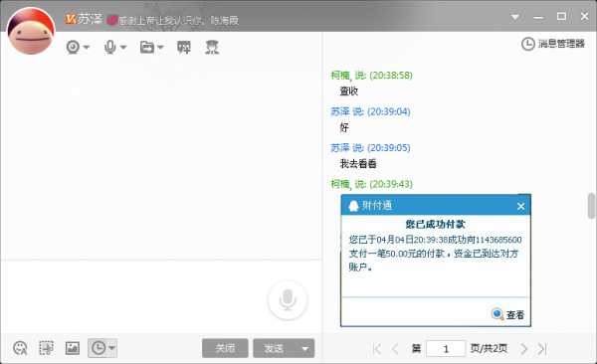
Task: Insert a picture with image icon
Action: [x=72, y=348]
